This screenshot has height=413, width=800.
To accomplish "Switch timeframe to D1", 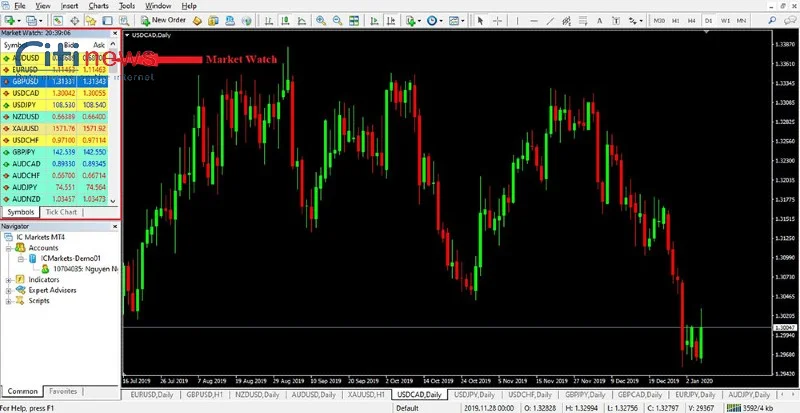I will click(708, 20).
